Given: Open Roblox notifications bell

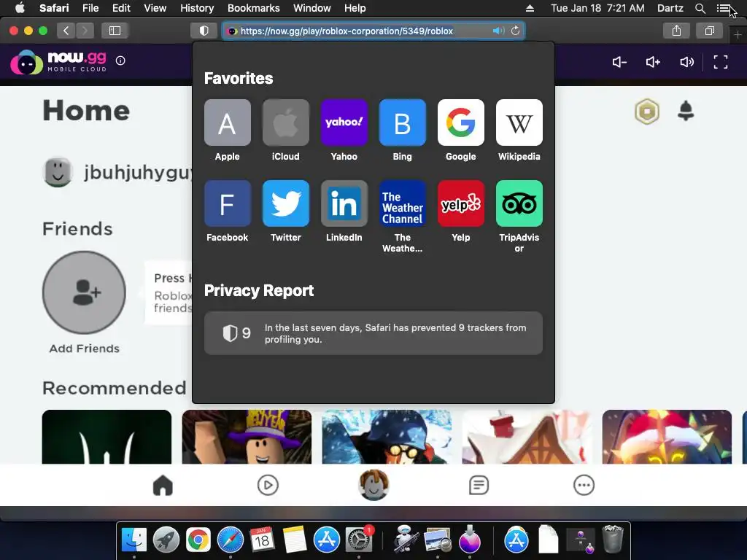Looking at the screenshot, I should click(686, 111).
